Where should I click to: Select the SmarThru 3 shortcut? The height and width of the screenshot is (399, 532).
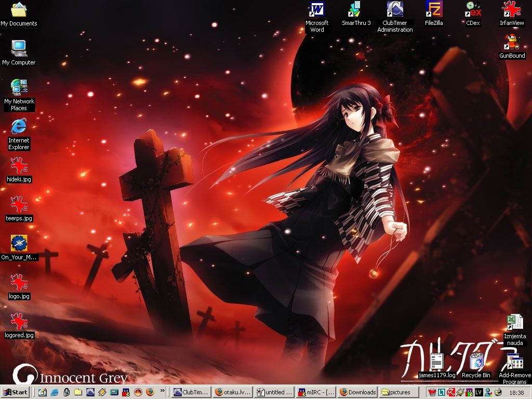tap(356, 14)
